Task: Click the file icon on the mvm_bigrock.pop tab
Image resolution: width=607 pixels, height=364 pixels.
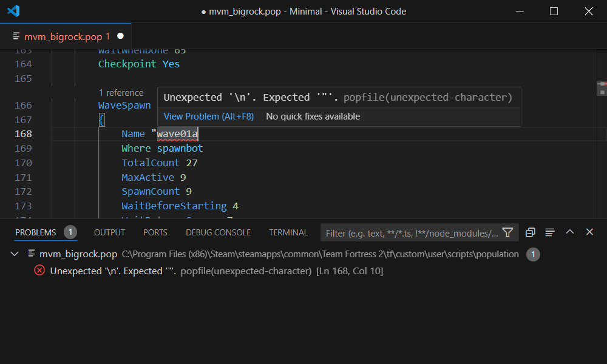Action: [16, 36]
